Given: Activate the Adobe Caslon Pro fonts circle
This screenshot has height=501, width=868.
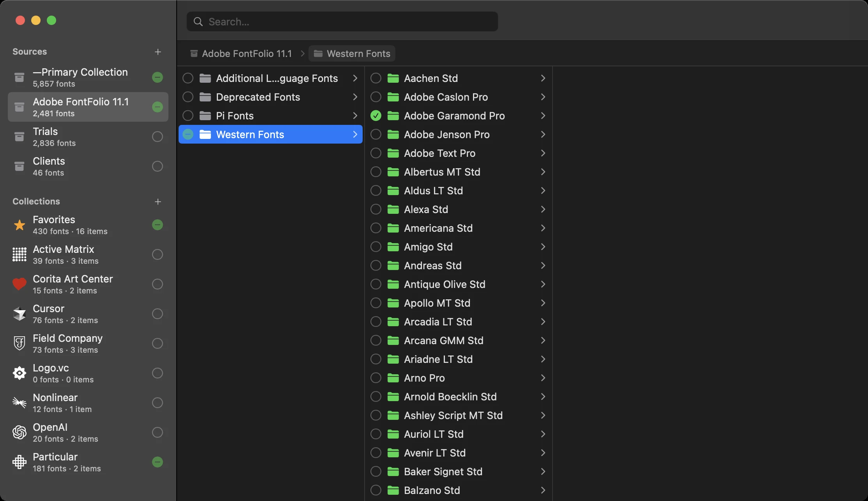Looking at the screenshot, I should (376, 97).
